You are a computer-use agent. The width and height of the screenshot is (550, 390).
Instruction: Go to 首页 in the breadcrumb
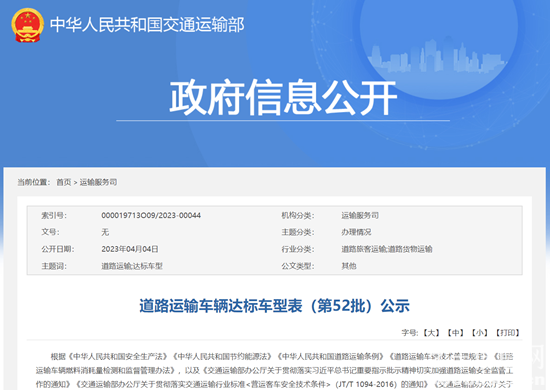pos(64,182)
